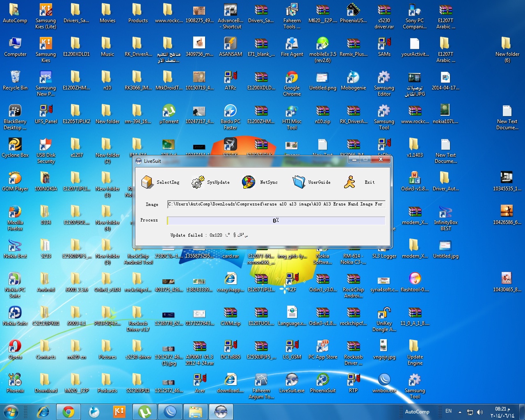Select Samsung Kies (Lite) icon
The height and width of the screenshot is (420, 525).
click(x=46, y=16)
